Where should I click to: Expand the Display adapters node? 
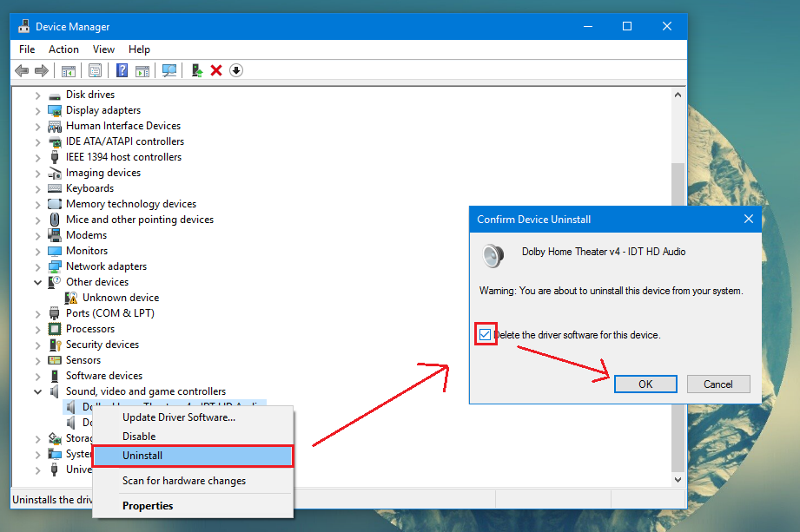pos(37,110)
